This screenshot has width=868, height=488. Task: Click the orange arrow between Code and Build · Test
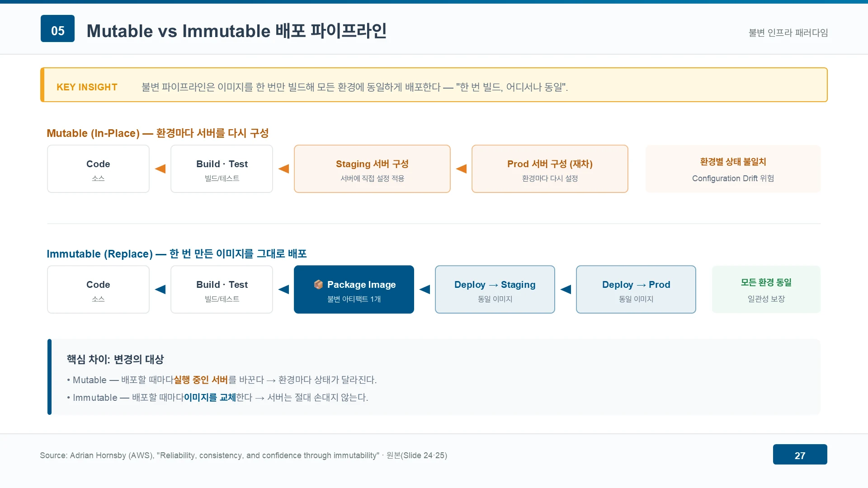point(160,169)
